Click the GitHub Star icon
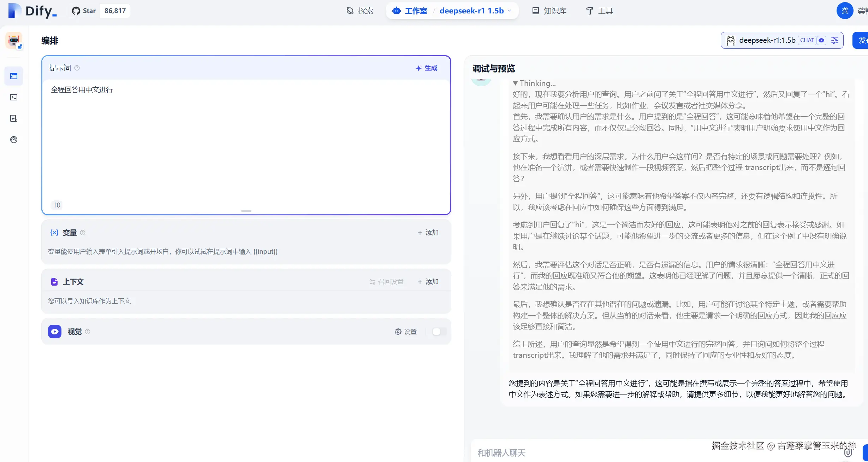This screenshot has height=462, width=868. pyautogui.click(x=76, y=11)
